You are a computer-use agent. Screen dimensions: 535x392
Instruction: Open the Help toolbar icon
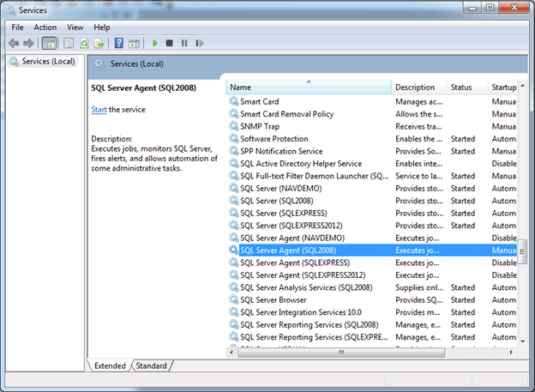118,44
